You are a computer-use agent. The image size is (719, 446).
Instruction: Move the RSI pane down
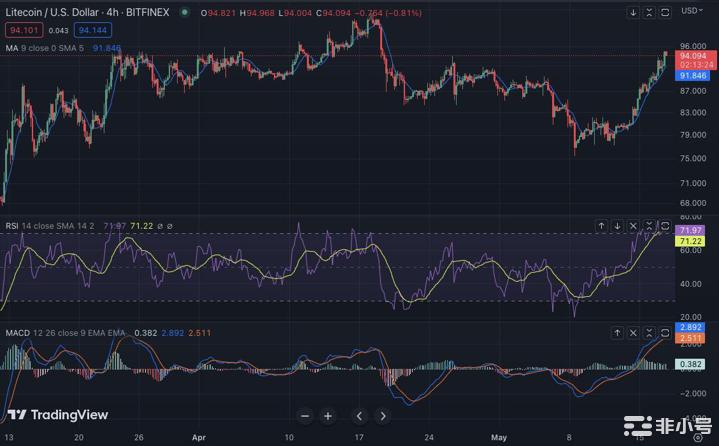click(x=618, y=227)
